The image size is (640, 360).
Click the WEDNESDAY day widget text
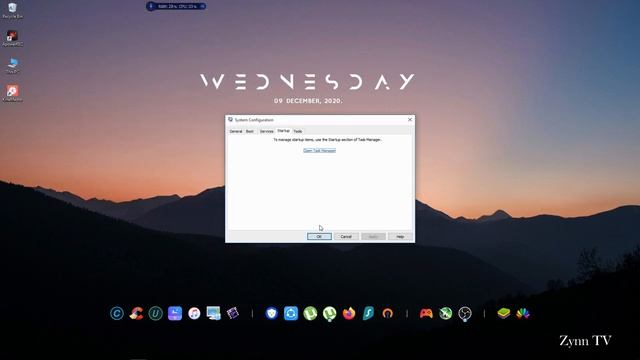click(x=307, y=82)
